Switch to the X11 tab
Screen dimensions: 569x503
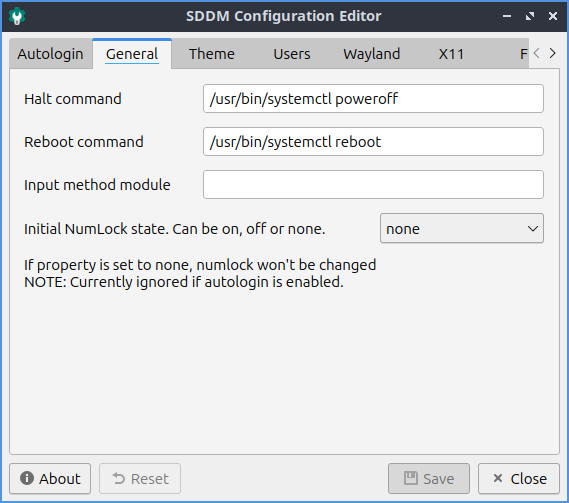pyautogui.click(x=451, y=54)
